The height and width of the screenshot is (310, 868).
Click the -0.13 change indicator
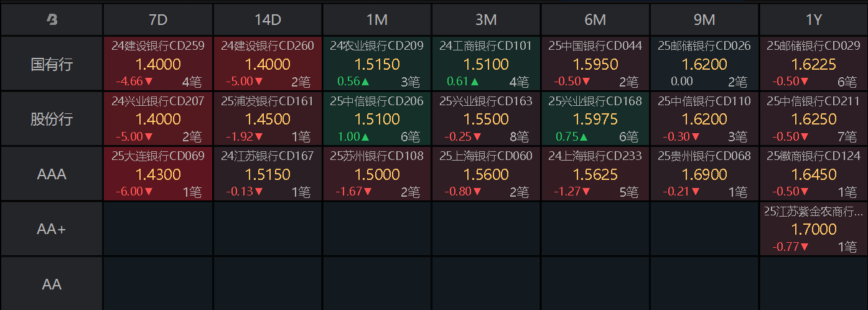pos(244,192)
